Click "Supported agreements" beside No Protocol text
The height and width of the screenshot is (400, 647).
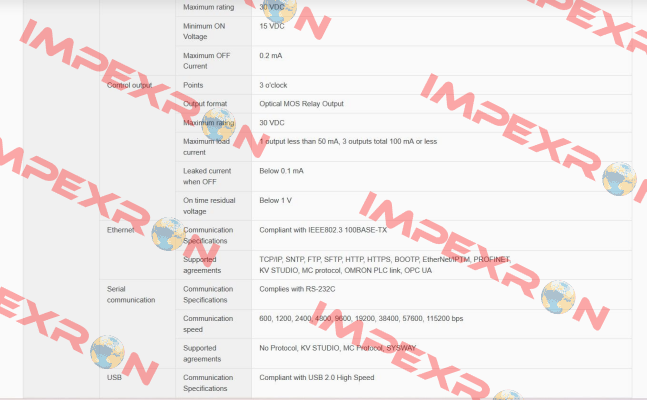pyautogui.click(x=202, y=353)
